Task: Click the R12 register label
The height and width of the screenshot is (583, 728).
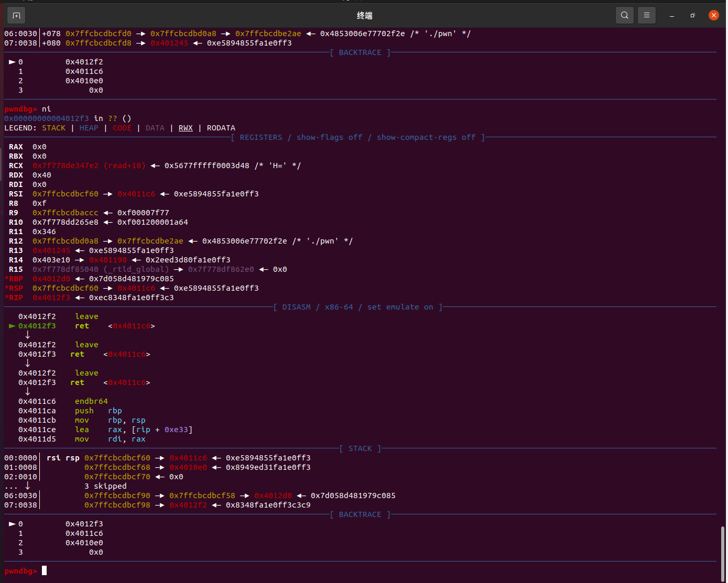Action: pyautogui.click(x=16, y=241)
